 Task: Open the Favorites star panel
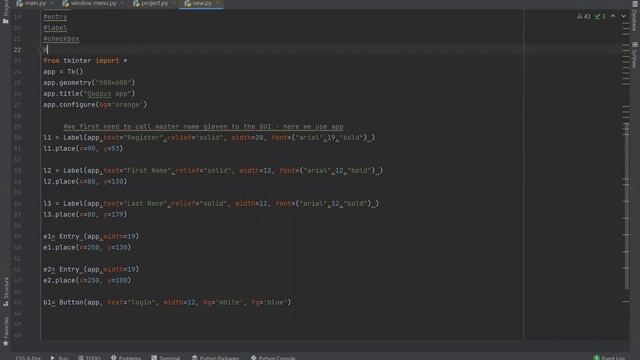[x=5, y=331]
